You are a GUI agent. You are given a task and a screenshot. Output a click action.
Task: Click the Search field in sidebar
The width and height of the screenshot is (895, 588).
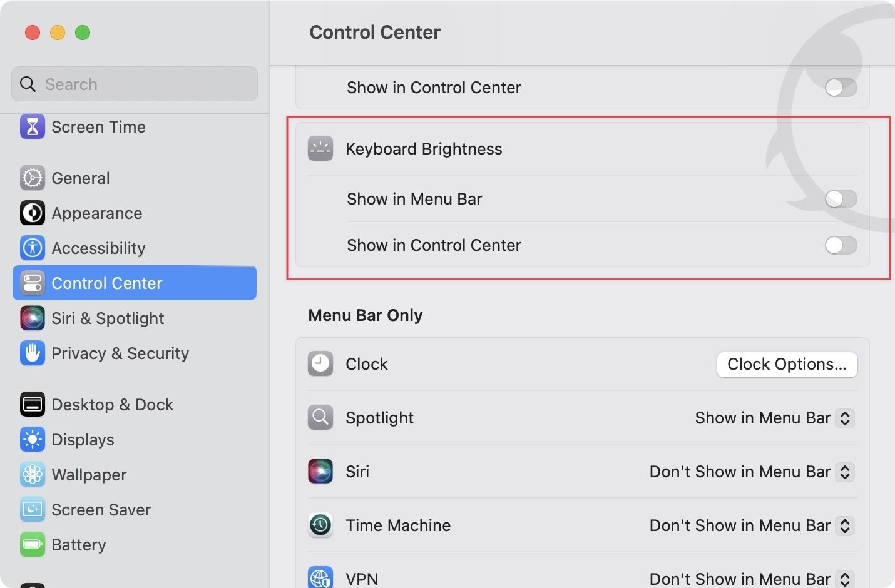(x=135, y=84)
